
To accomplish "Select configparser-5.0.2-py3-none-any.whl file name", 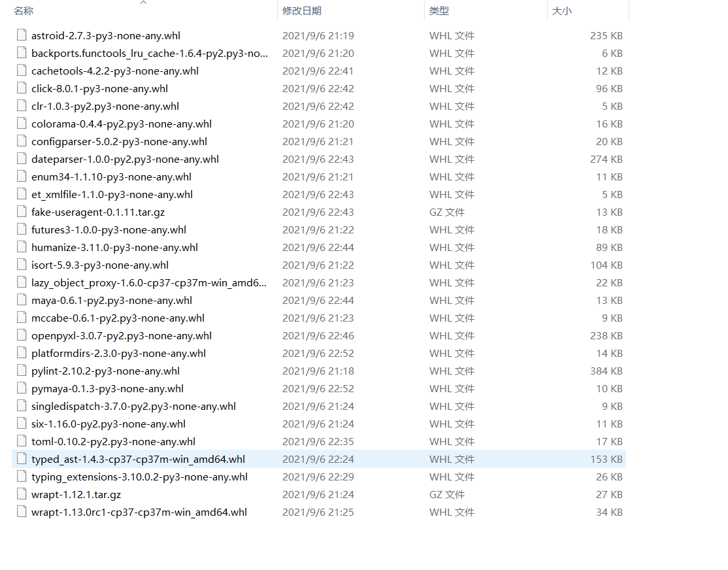I will [119, 142].
